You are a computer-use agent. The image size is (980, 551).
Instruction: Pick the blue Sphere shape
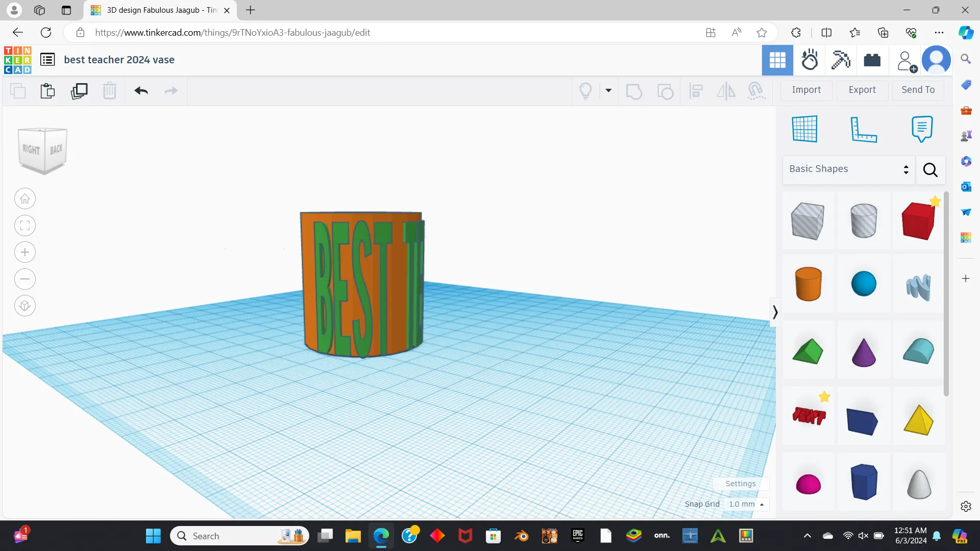tap(864, 284)
